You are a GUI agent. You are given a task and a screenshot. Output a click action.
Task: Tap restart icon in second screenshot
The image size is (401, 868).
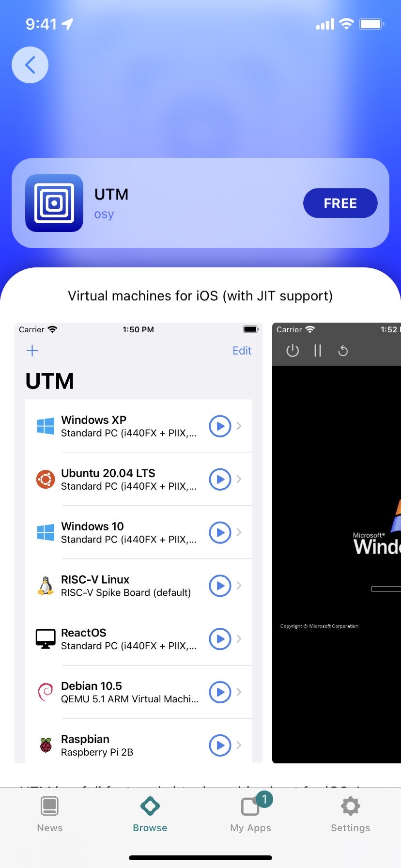[x=343, y=351]
